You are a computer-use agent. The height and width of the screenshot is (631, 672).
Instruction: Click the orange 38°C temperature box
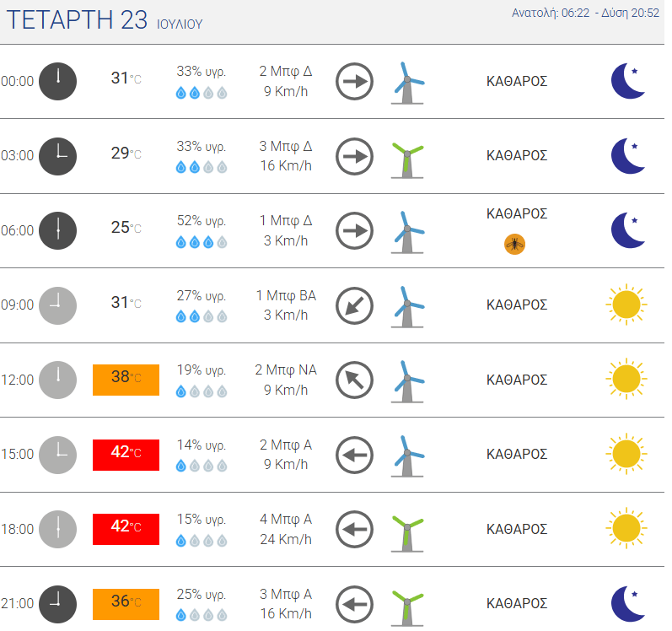click(x=126, y=380)
